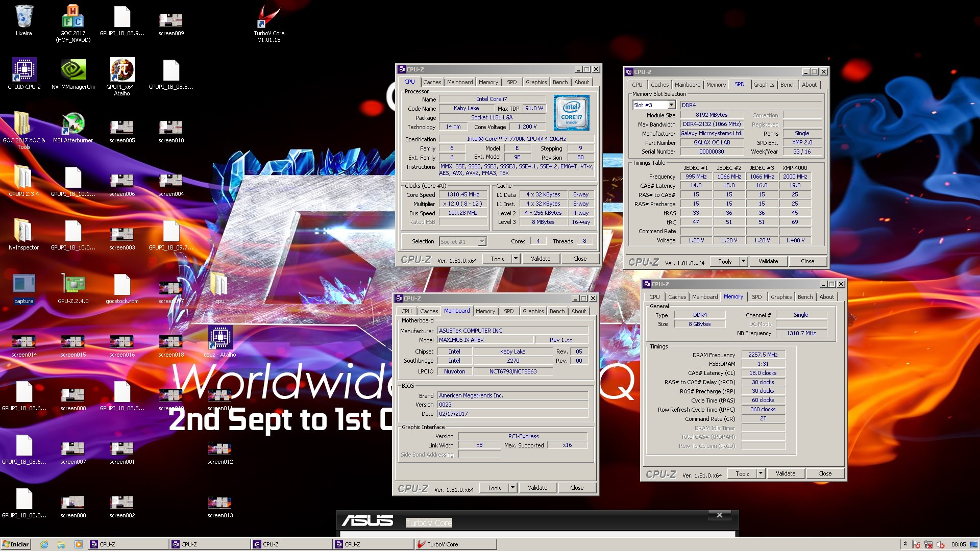Click the Core Speed 1310.45 MHz value
The width and height of the screenshot is (980, 551).
click(463, 195)
